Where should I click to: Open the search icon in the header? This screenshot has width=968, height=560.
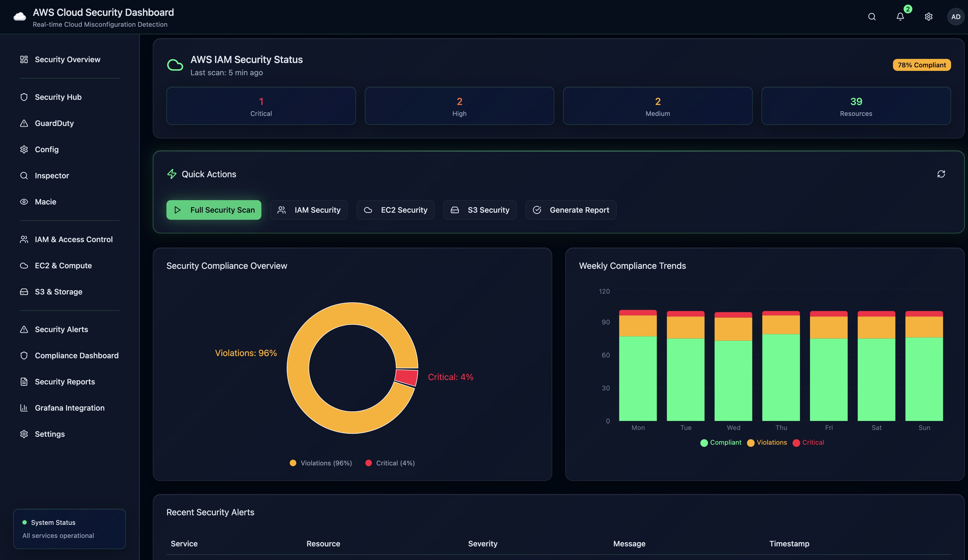pyautogui.click(x=872, y=17)
